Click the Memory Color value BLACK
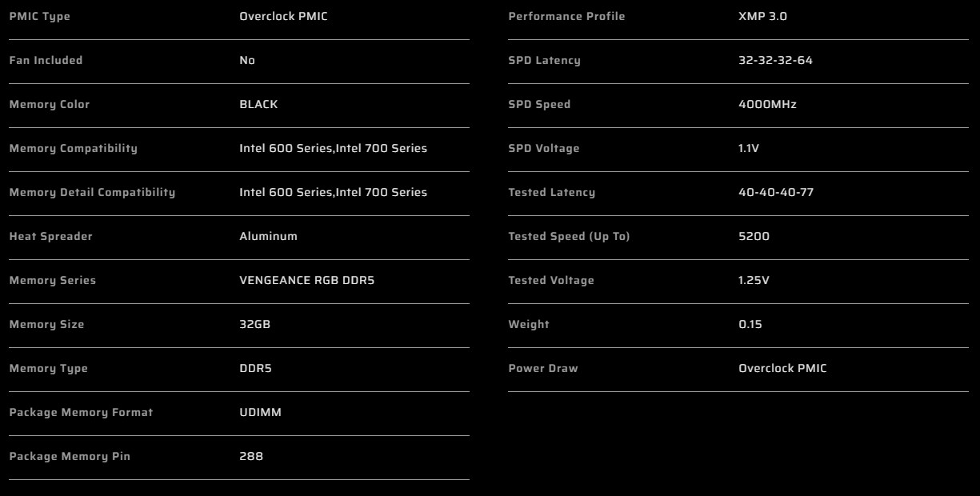This screenshot has height=496, width=980. tap(258, 105)
